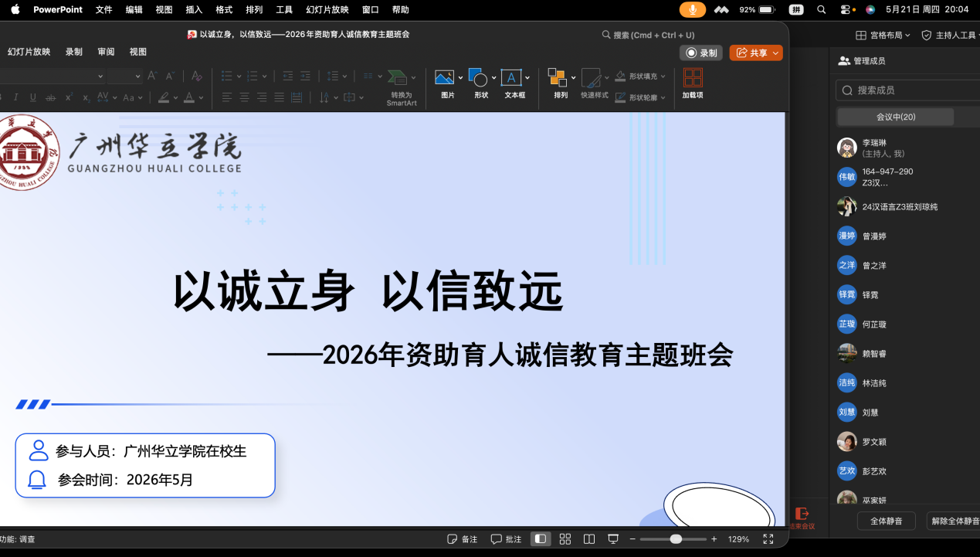Open 加载项 add-ins
The height and width of the screenshot is (557, 980).
point(693,84)
